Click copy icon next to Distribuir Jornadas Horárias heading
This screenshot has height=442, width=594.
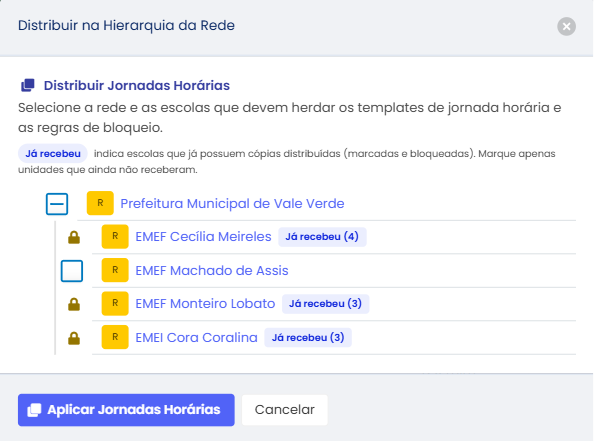(28, 85)
